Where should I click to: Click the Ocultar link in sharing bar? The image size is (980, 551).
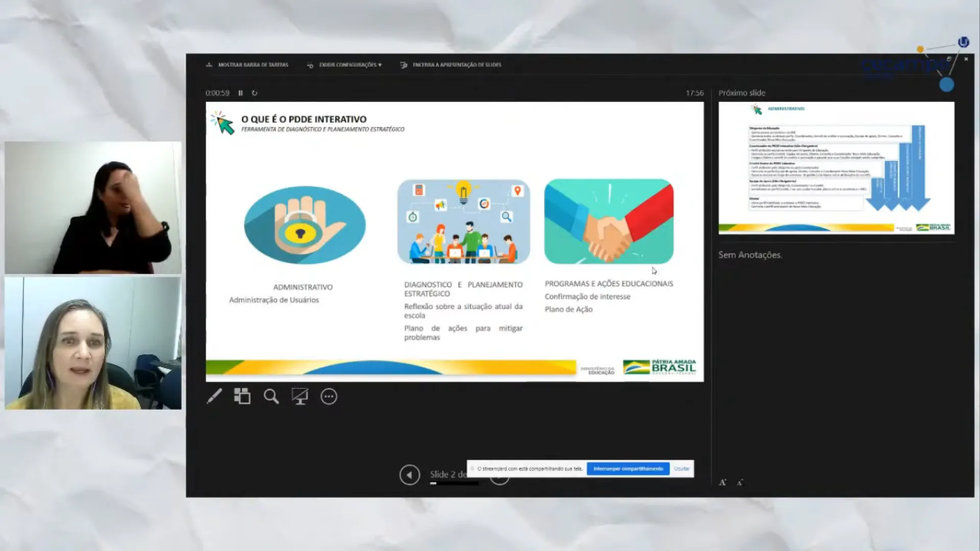[681, 468]
